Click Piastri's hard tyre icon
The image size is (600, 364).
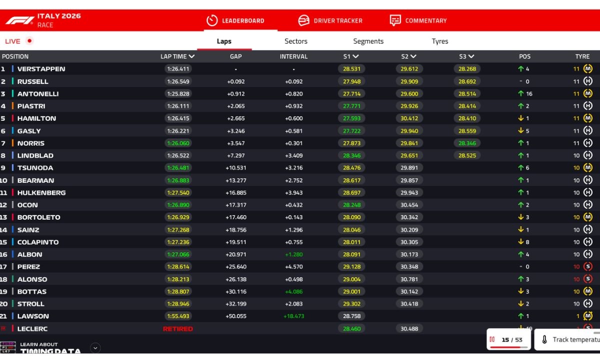pyautogui.click(x=588, y=106)
